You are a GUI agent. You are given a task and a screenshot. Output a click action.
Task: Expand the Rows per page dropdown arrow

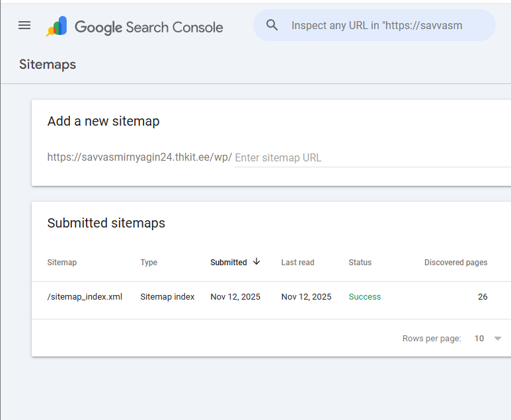498,339
